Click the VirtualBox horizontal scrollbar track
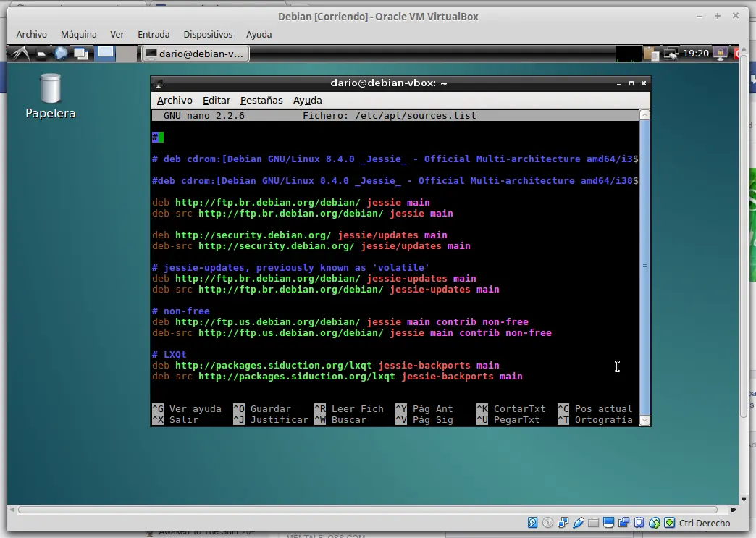This screenshot has width=756, height=538. tap(368, 510)
